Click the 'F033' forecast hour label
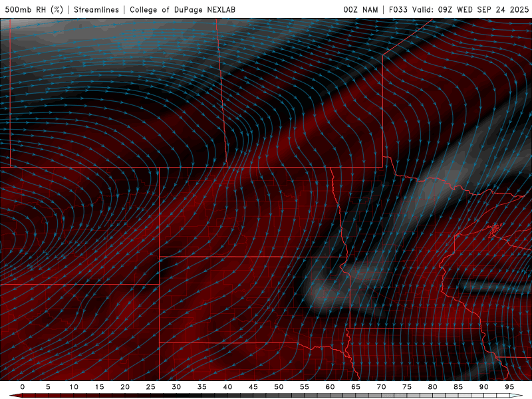 398,10
